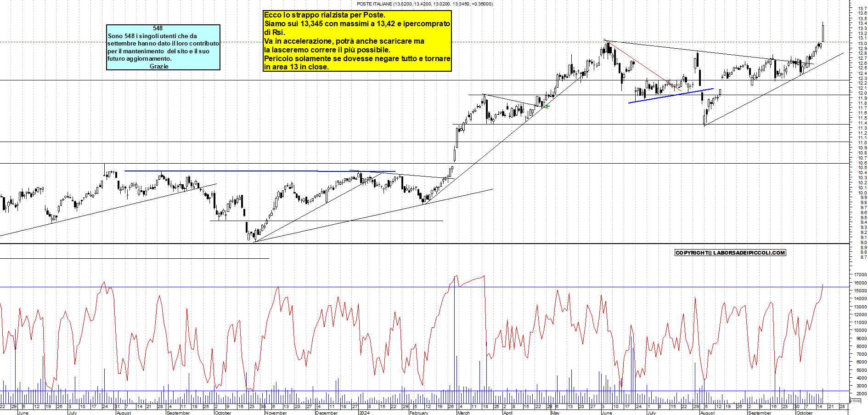Click the line 'Siamo sui 13,345 con massimi a 13,42'
The image size is (868, 415).
(327, 23)
